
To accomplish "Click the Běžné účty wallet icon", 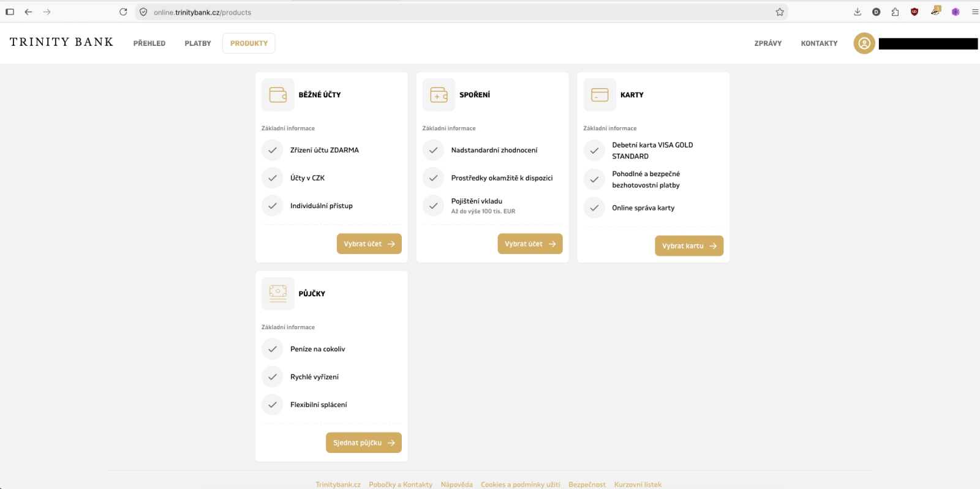I will (278, 95).
